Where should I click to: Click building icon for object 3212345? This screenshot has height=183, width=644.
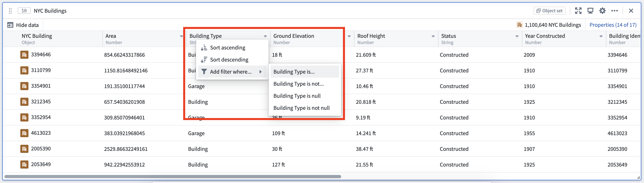[x=24, y=102]
